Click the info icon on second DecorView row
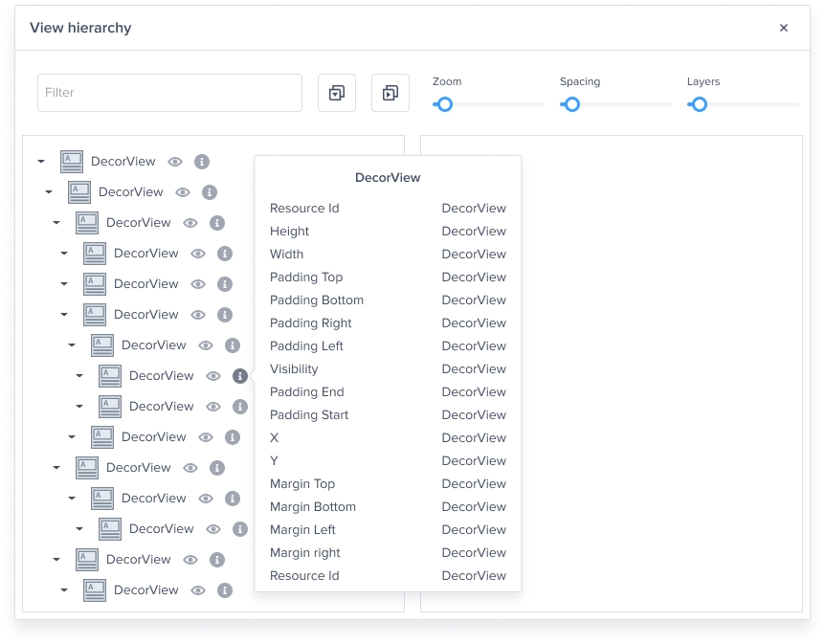 [x=210, y=192]
